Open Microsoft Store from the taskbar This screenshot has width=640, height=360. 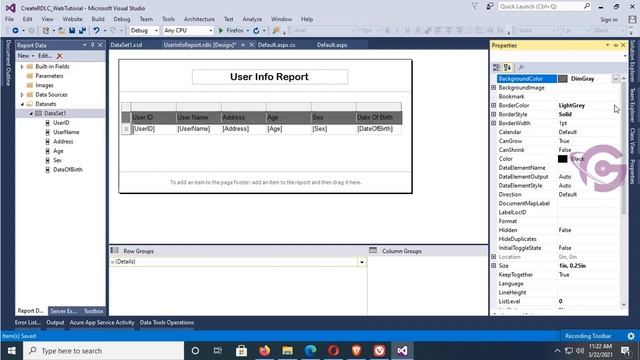coord(241,351)
